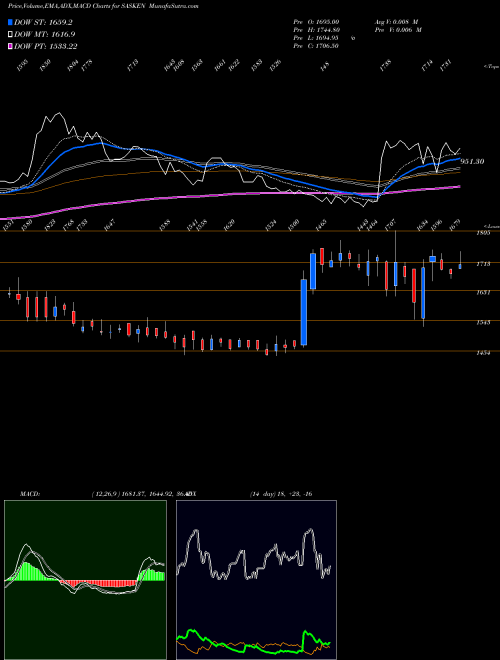Click the ADX (14 day) 18, +23, -16 values
This screenshot has width=500, height=660.
[x=281, y=494]
